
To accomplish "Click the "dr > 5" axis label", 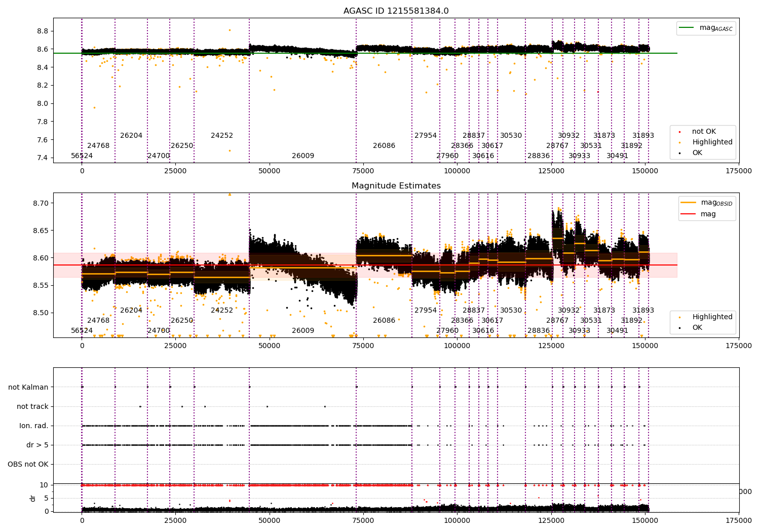I will pyautogui.click(x=37, y=445).
